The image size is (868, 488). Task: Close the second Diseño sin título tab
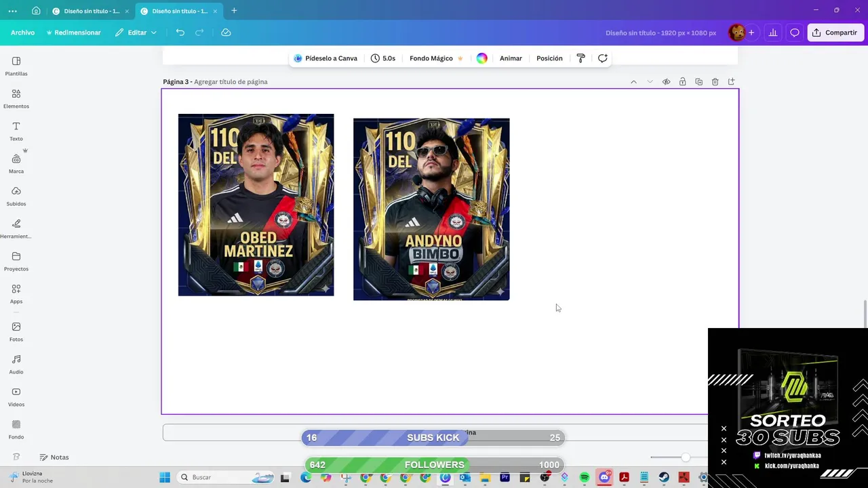[x=215, y=11]
